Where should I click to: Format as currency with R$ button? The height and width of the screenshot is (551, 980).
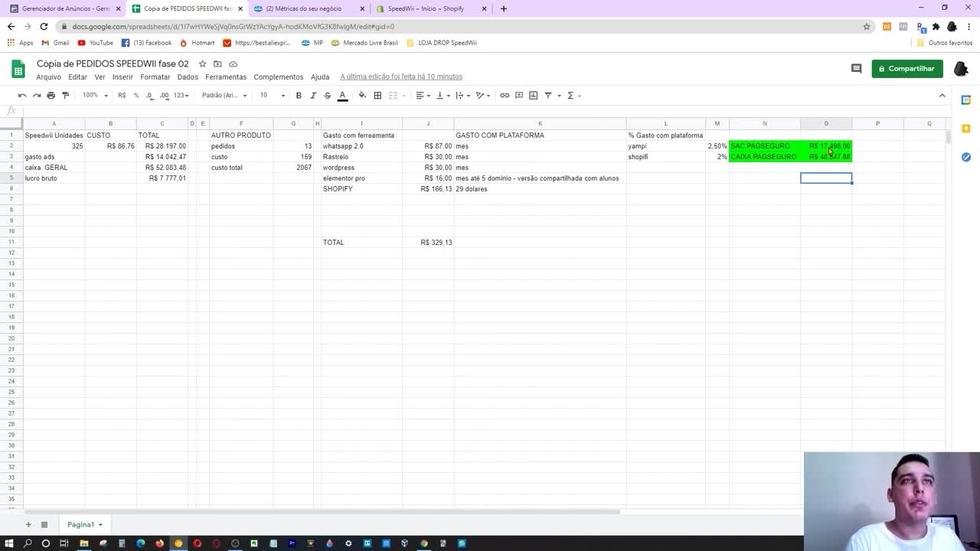(122, 96)
